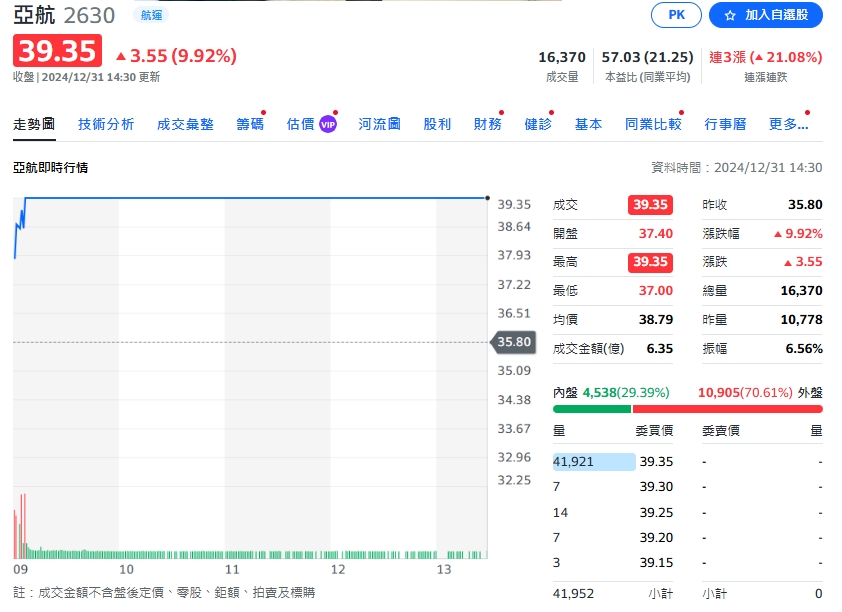Click the VIP badge next to 估價
This screenshot has height=612, width=842.
(327, 124)
